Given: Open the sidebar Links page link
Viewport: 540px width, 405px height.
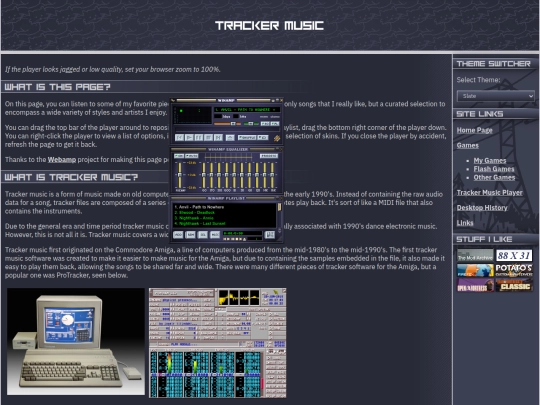Looking at the screenshot, I should tap(465, 223).
